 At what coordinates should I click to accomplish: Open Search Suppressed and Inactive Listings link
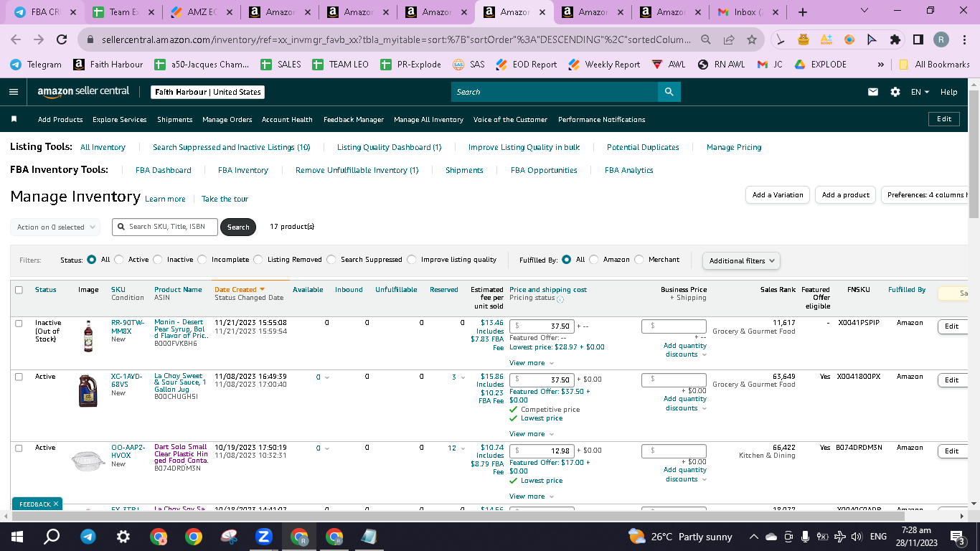click(x=231, y=147)
